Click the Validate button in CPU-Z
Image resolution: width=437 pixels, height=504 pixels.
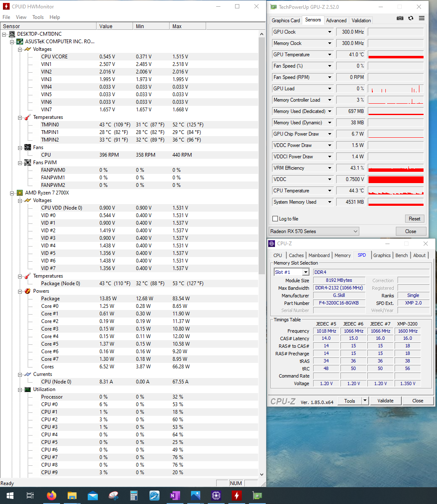(x=385, y=401)
